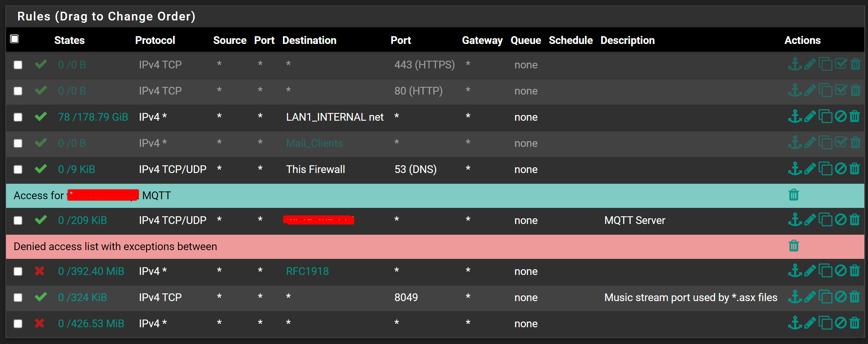Select the MQTT Server rule checkbox
This screenshot has height=344, width=868.
tap(18, 220)
